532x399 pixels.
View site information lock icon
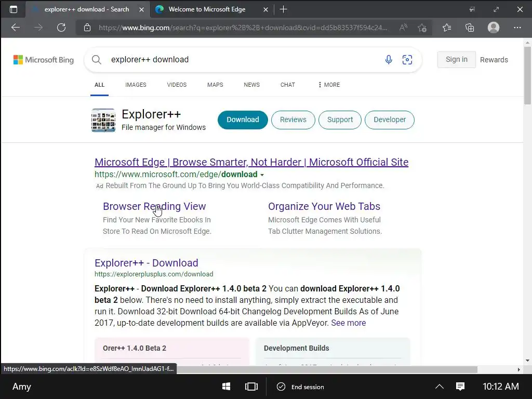point(87,28)
